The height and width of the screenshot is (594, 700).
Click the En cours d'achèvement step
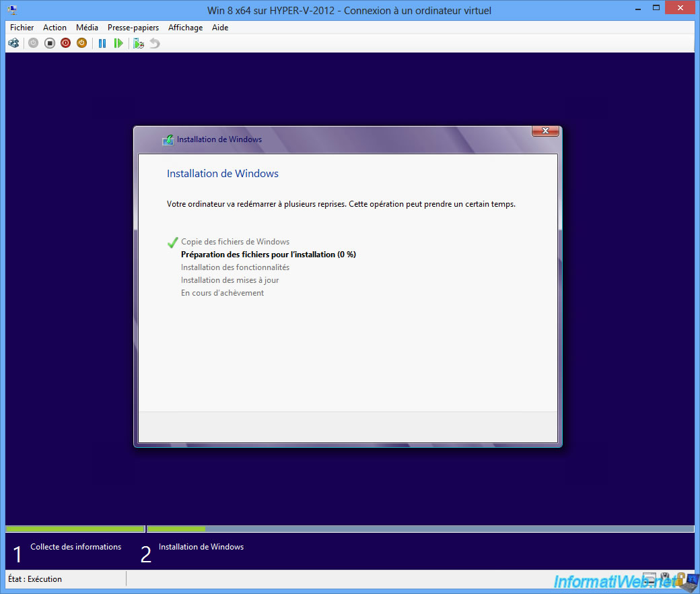tap(222, 293)
